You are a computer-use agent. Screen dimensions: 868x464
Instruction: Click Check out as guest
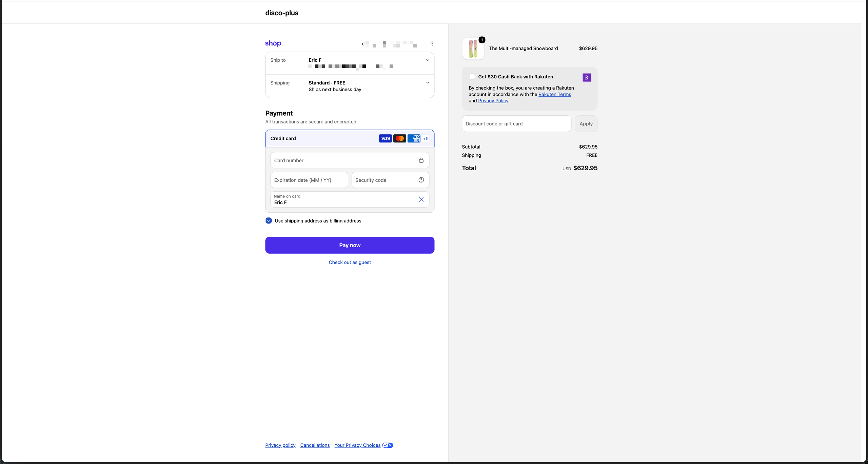point(350,262)
